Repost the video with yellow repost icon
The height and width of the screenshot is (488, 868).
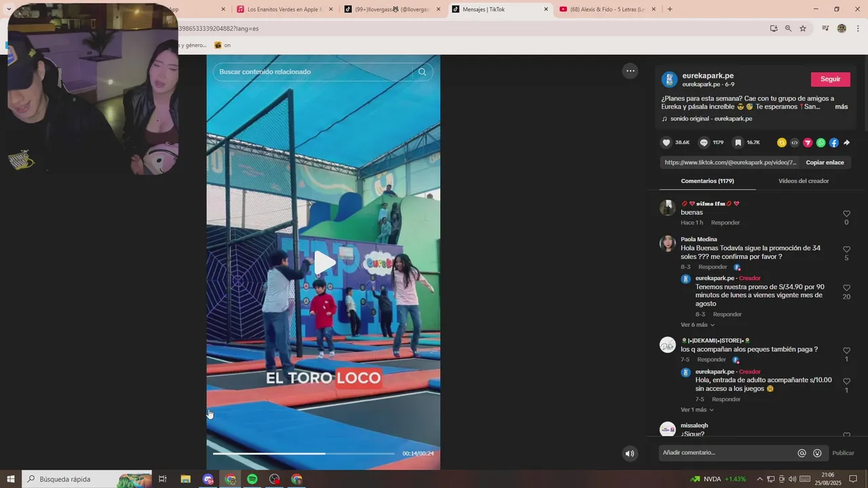coord(782,142)
